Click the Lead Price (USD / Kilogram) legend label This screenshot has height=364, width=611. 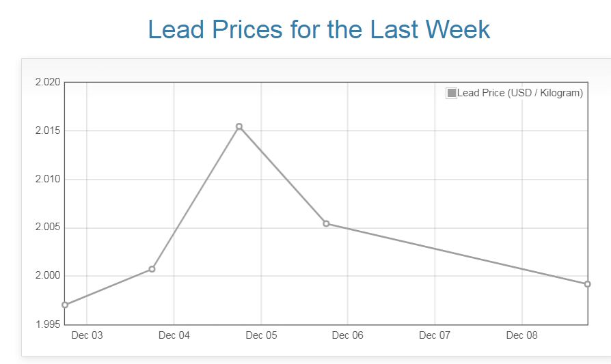pyautogui.click(x=520, y=93)
